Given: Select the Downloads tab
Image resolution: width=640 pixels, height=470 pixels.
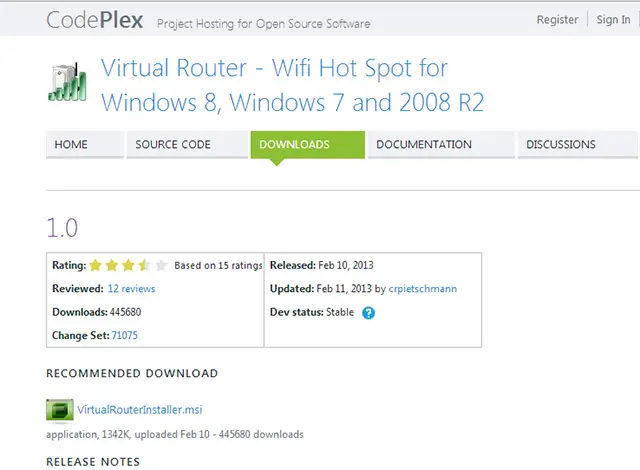Looking at the screenshot, I should click(294, 145).
